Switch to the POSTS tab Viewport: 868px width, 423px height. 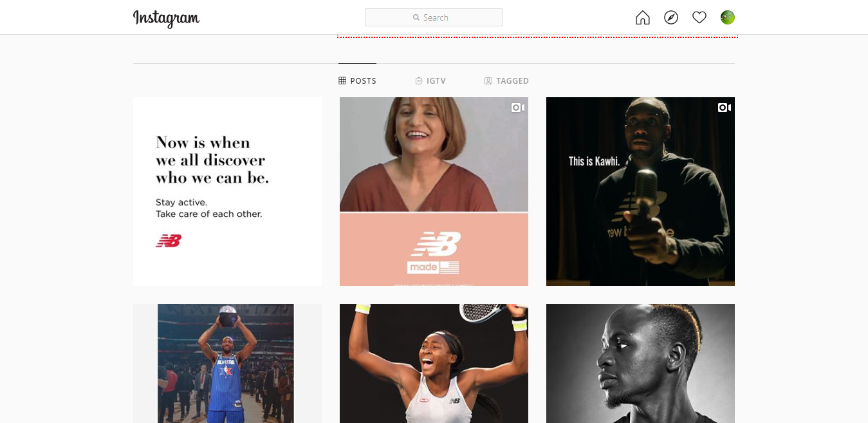tap(358, 81)
